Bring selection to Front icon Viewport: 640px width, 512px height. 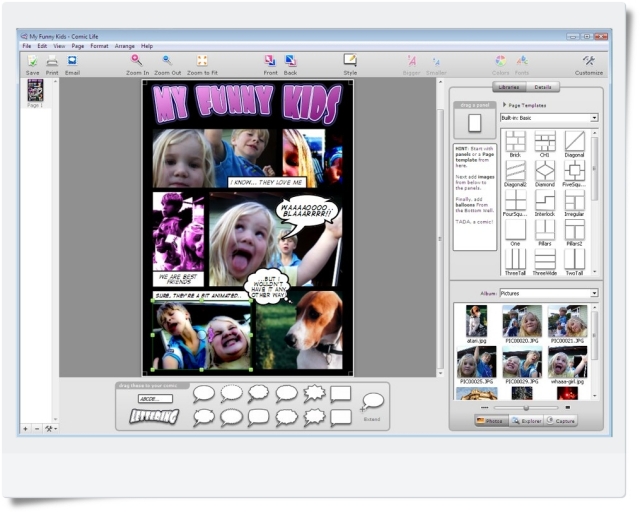point(270,61)
